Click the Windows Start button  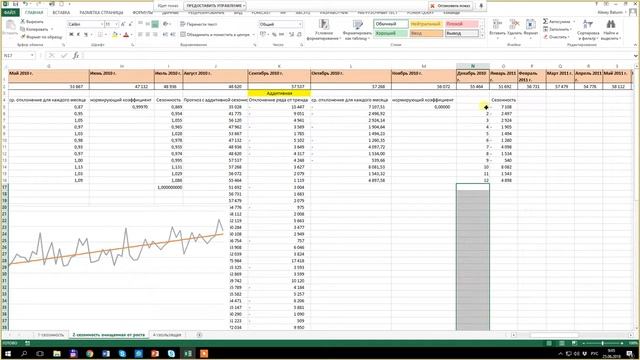click(x=8, y=353)
